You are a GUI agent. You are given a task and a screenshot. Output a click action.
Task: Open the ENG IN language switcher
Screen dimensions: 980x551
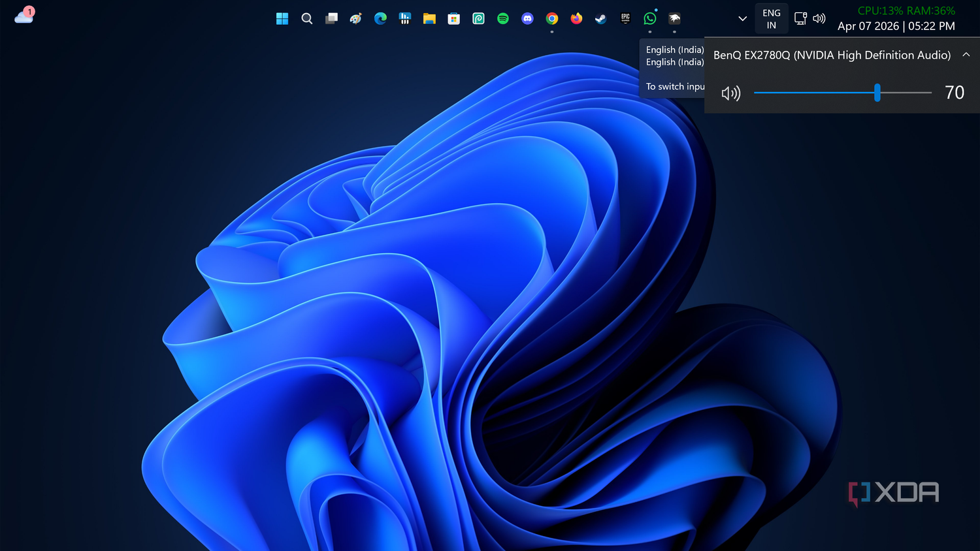tap(772, 19)
